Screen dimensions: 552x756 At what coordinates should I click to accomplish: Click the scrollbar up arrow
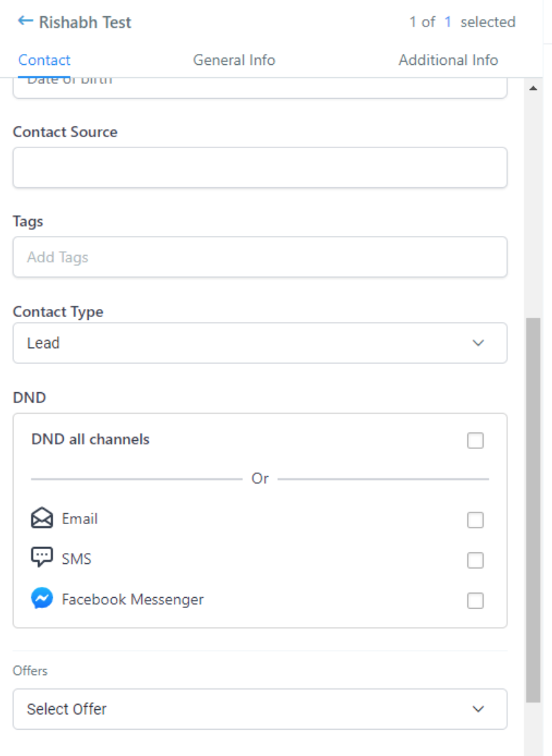533,89
